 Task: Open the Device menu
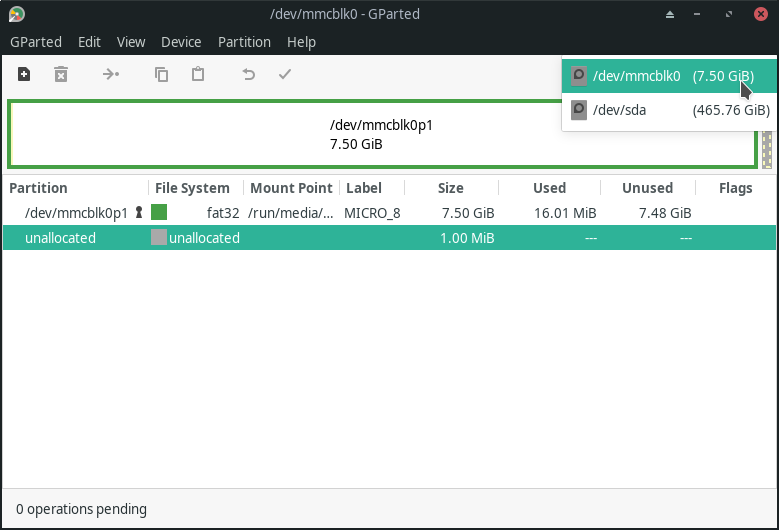point(181,42)
